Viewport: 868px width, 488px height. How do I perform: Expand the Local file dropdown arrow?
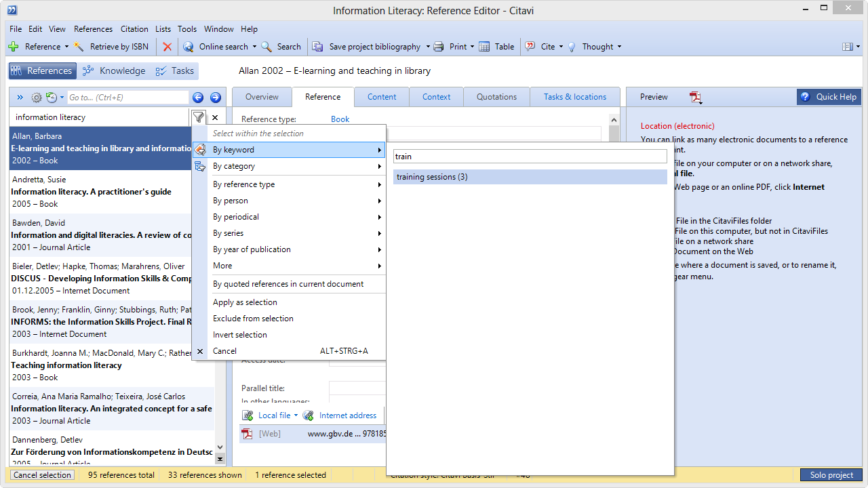click(x=296, y=415)
